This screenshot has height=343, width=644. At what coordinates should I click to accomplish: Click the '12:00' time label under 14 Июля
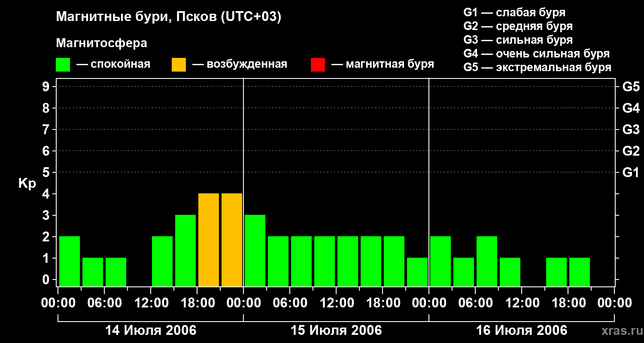[x=151, y=303]
